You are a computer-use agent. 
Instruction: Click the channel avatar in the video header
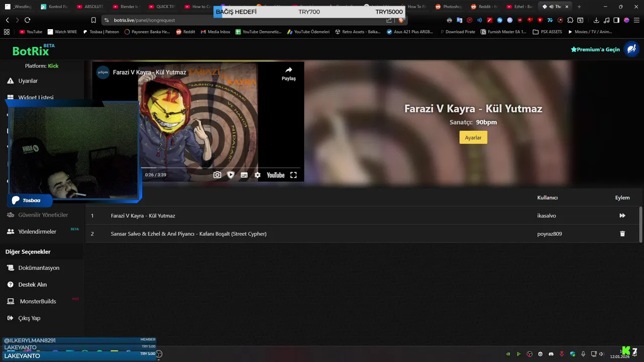point(103,72)
